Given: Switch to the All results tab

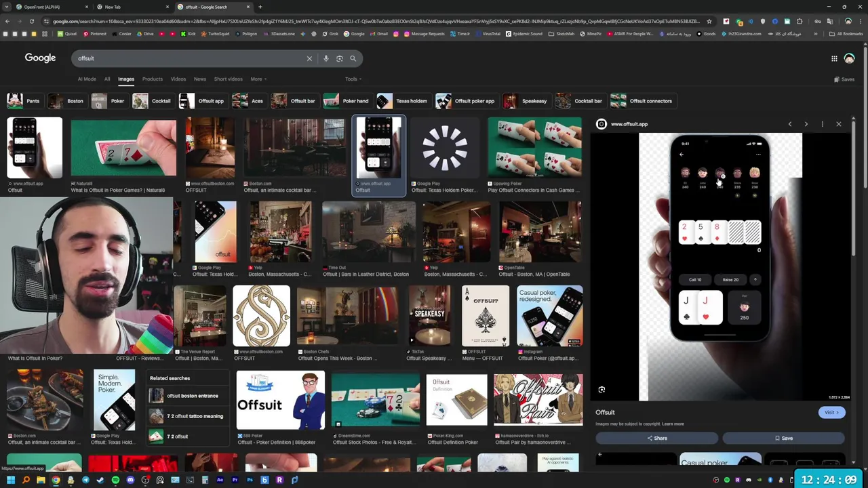Looking at the screenshot, I should (x=106, y=79).
